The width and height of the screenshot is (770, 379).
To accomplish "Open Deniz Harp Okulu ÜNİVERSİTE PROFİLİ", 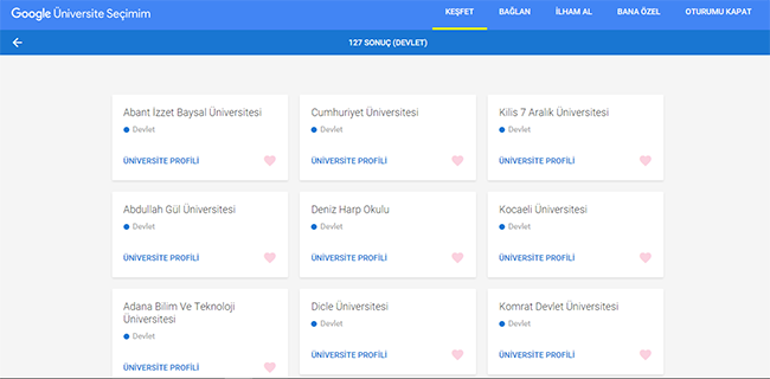I will click(349, 258).
